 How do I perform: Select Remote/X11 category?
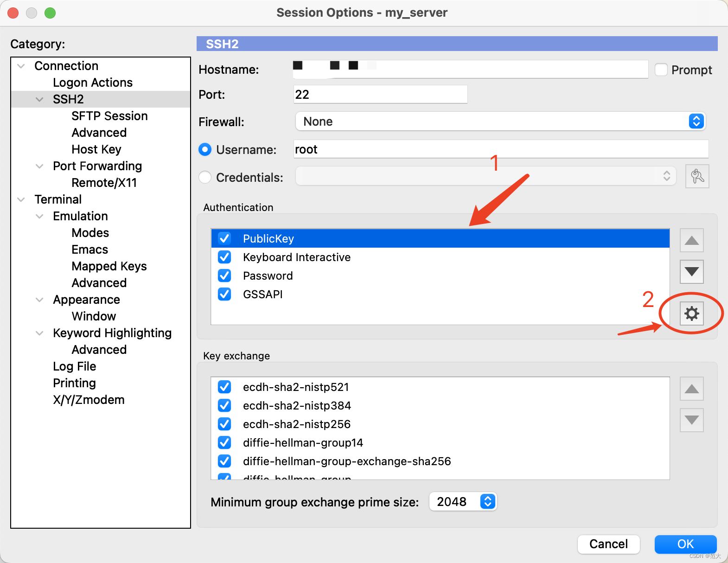point(104,183)
